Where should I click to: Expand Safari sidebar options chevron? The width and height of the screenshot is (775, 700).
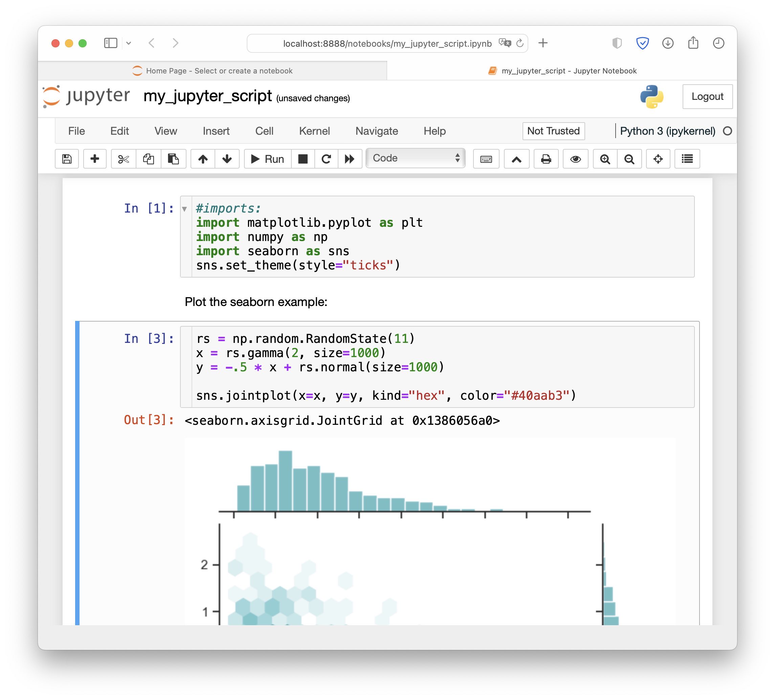(x=129, y=43)
